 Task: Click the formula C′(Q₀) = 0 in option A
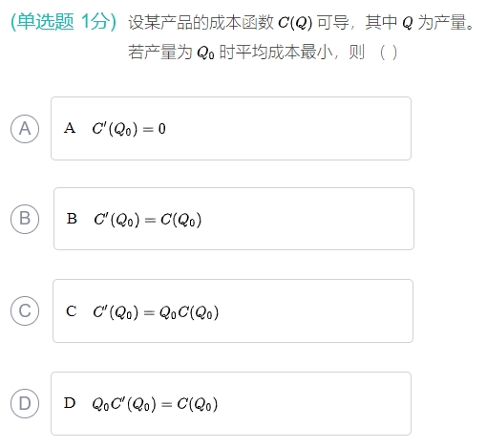[129, 129]
